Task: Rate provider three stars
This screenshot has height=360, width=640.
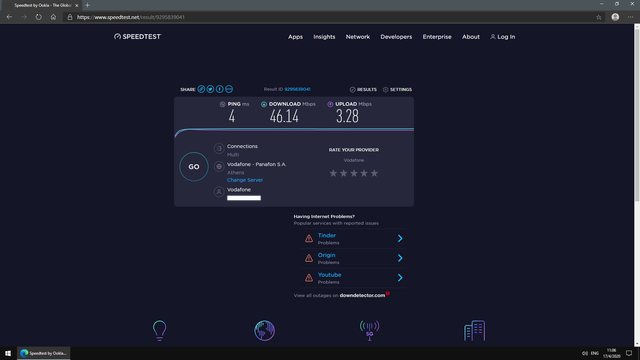Action: pyautogui.click(x=354, y=173)
